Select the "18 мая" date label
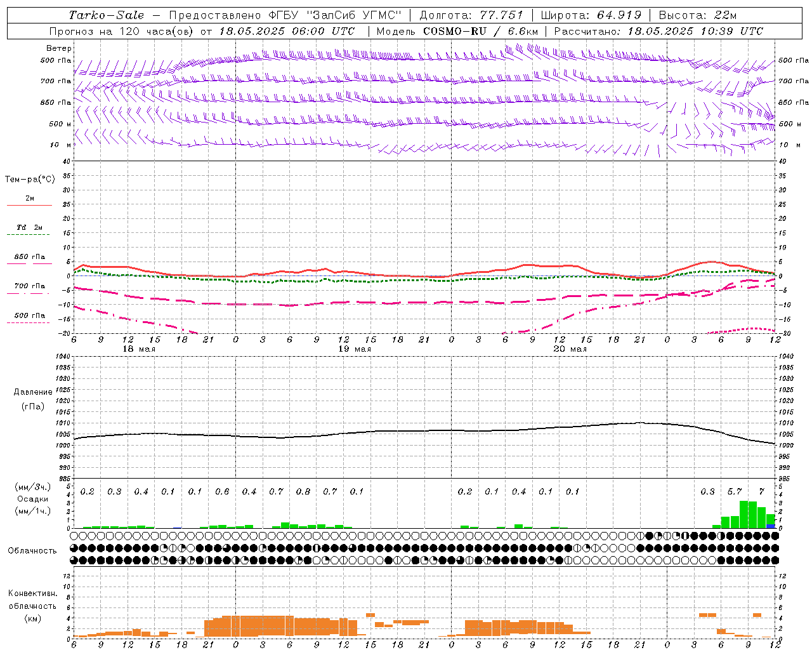 [x=138, y=349]
